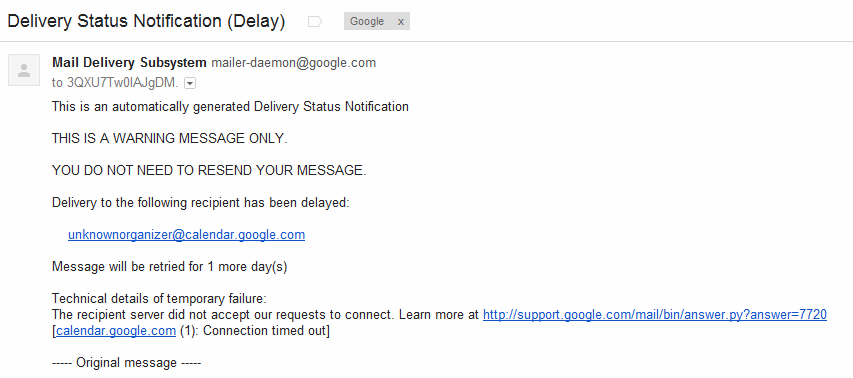The image size is (853, 378).
Task: Click the recipient has been delayed sentence
Action: click(201, 203)
